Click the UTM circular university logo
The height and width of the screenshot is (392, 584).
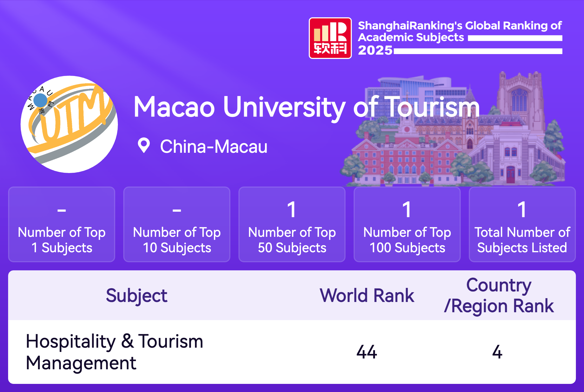point(69,124)
